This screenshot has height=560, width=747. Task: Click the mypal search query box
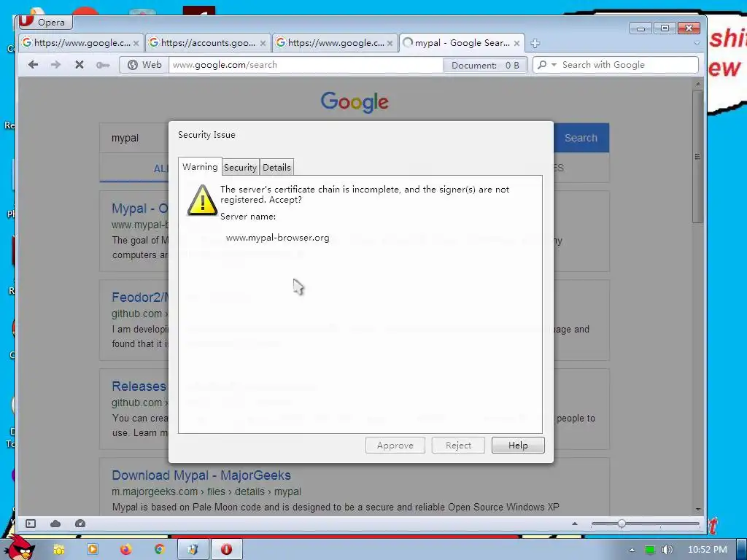pos(134,138)
